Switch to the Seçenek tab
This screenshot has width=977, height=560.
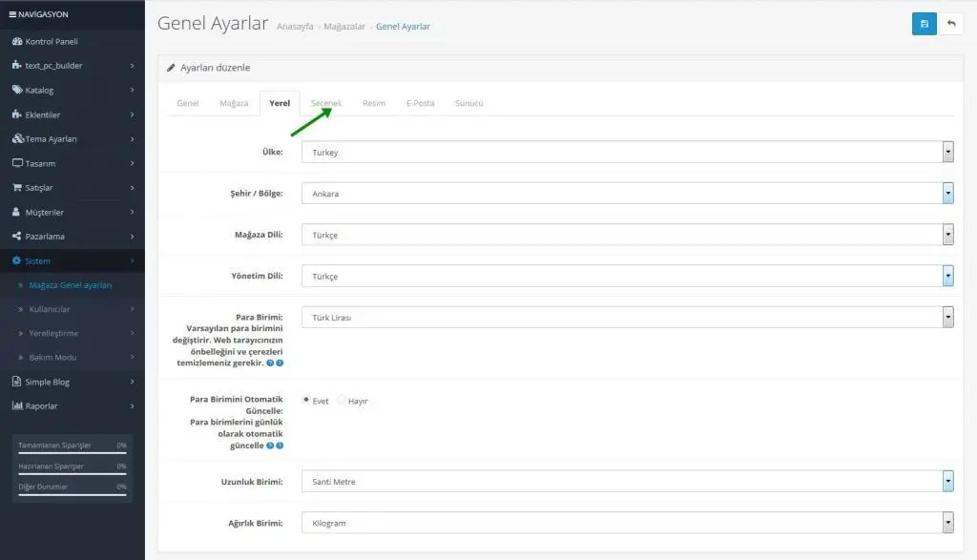(x=326, y=103)
